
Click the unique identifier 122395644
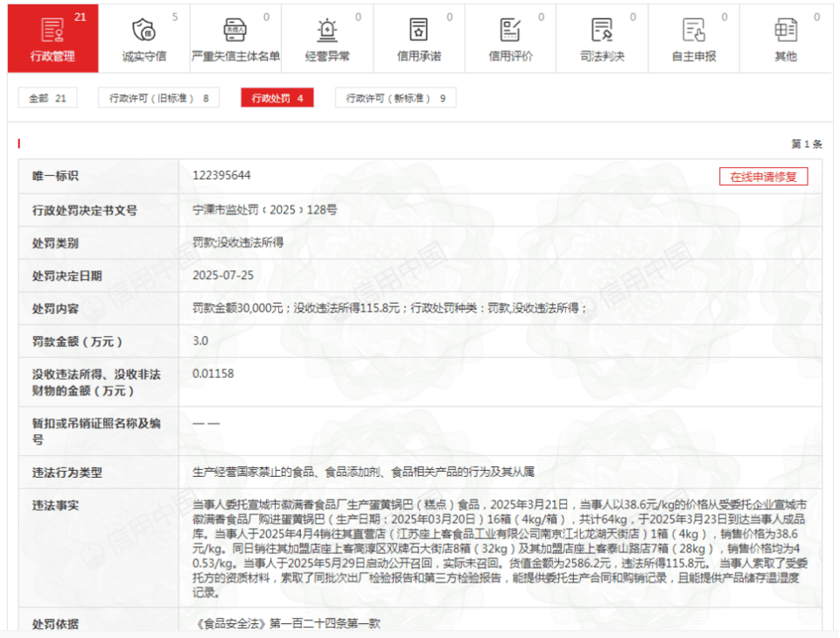tap(221, 175)
